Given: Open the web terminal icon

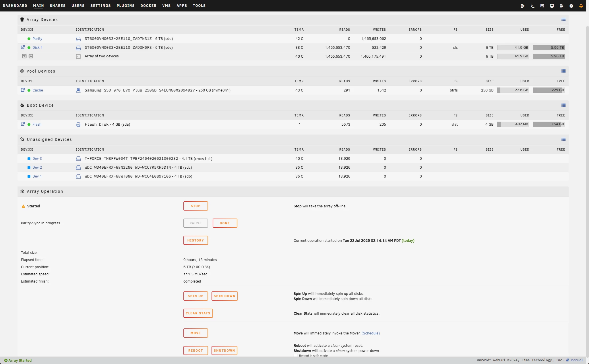Looking at the screenshot, I should 532,6.
